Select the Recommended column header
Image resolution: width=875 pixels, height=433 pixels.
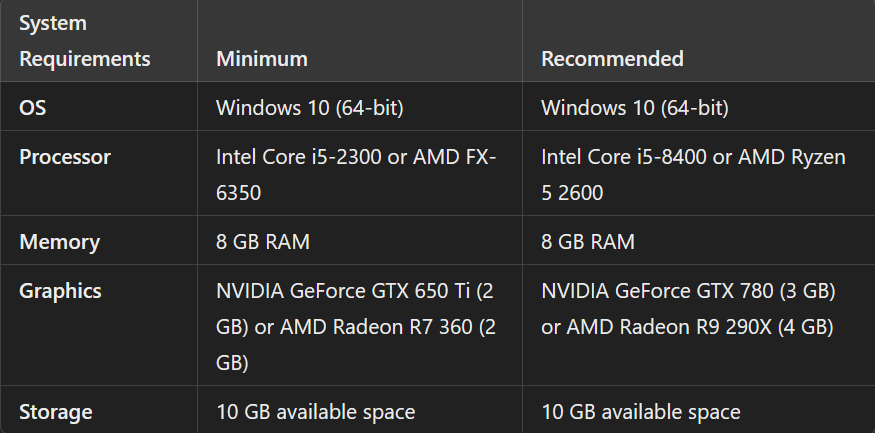point(612,59)
